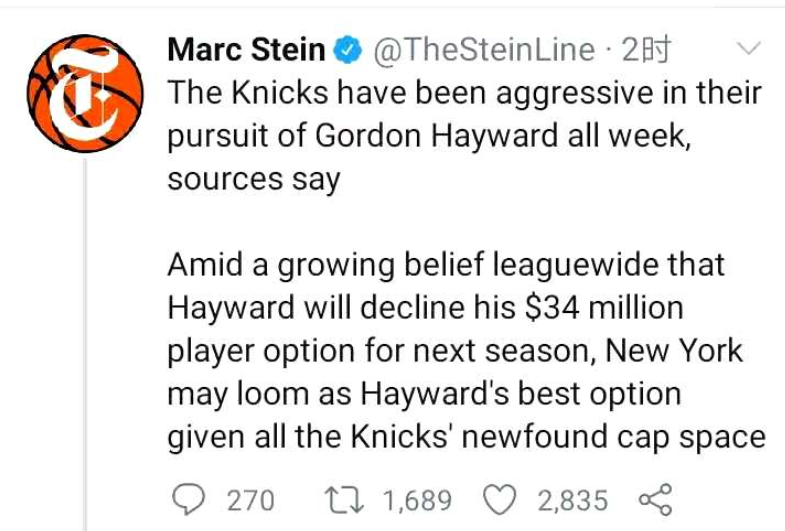Retweet using the retweet arrows icon
Viewport: 785px width, 531px height.
[x=344, y=500]
